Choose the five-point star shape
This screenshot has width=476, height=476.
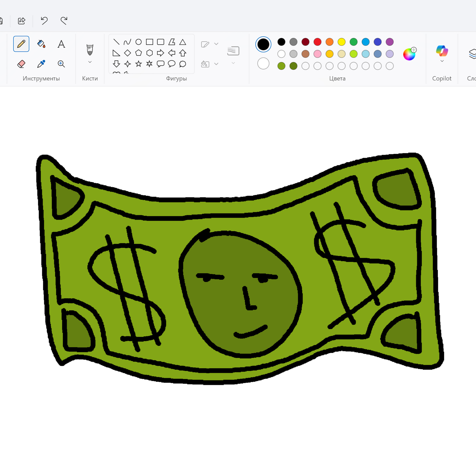[x=139, y=64]
